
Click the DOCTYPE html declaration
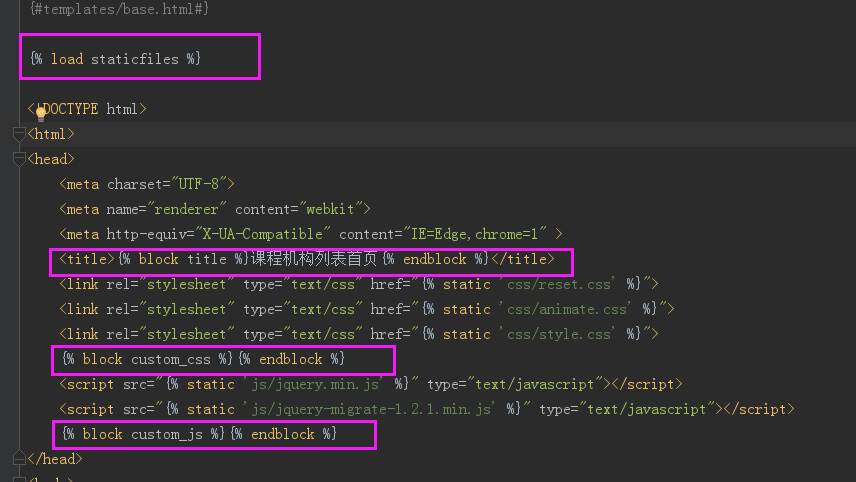coord(87,109)
